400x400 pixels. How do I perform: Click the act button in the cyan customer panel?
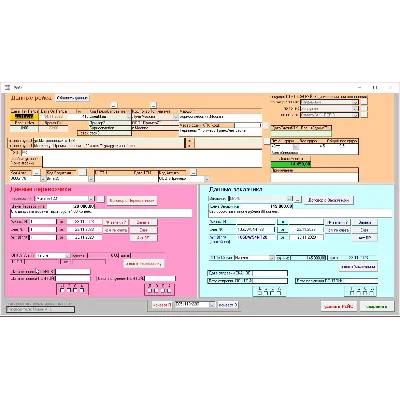pyautogui.click(x=365, y=238)
